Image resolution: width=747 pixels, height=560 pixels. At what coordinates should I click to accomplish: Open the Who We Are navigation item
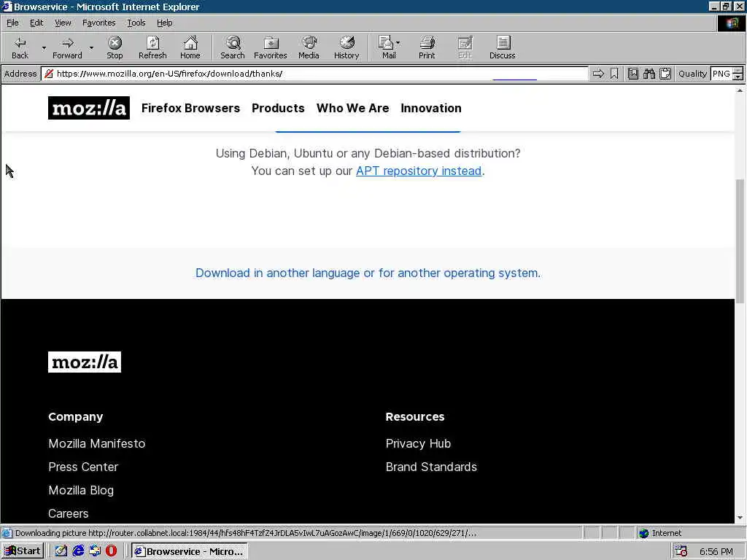coord(352,108)
